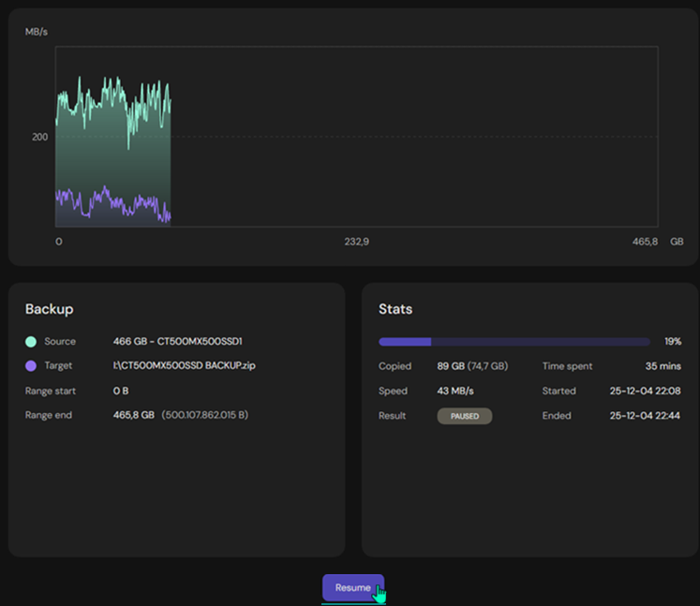Click the backup progress bar

pos(514,342)
